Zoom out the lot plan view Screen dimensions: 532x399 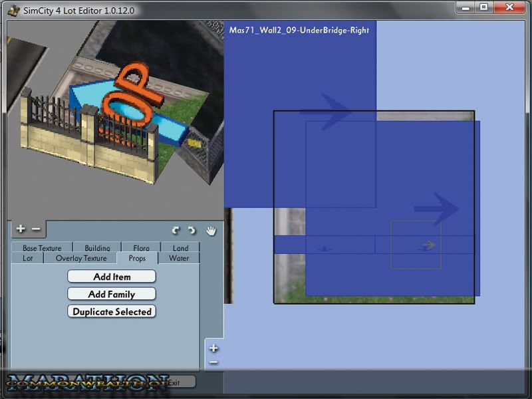coord(213,362)
